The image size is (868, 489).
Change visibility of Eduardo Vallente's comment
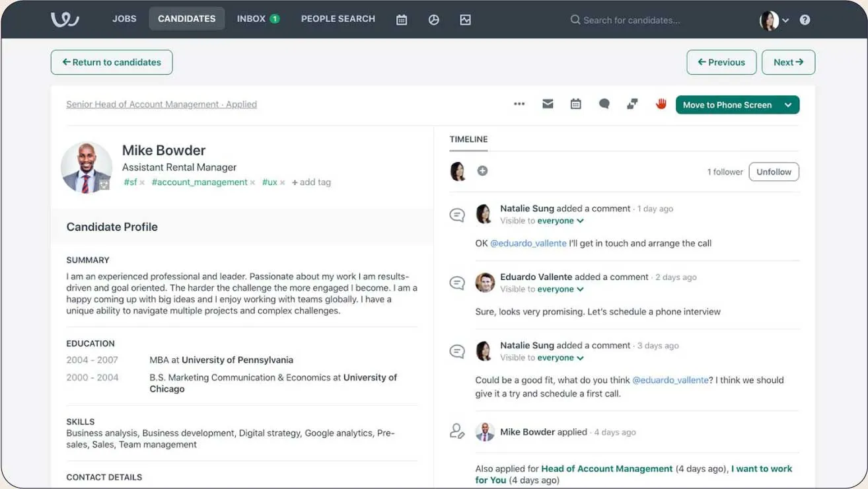click(x=560, y=289)
